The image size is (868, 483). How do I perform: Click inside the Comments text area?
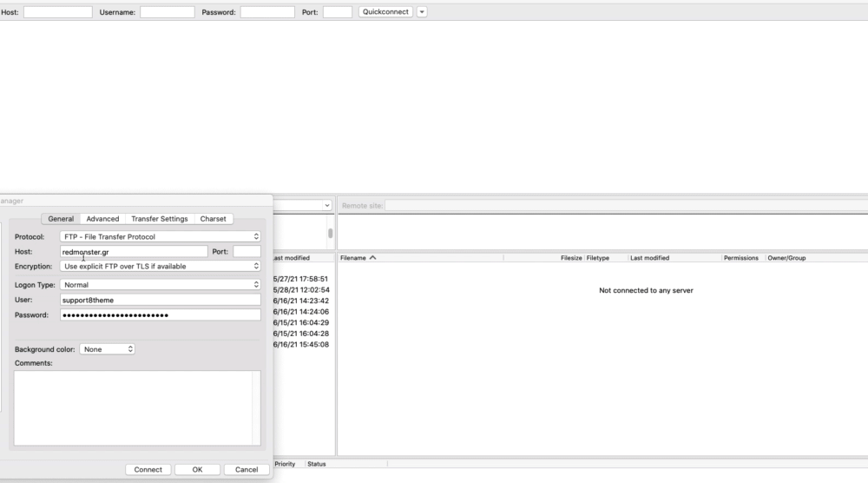point(137,408)
